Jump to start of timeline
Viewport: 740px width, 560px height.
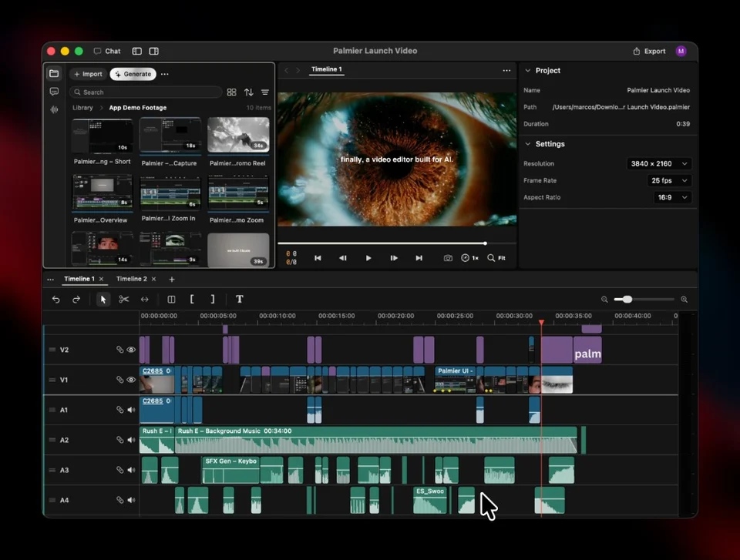318,258
